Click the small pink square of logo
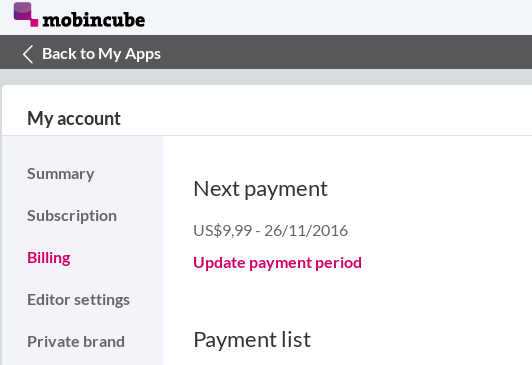The width and height of the screenshot is (532, 365). (x=34, y=23)
